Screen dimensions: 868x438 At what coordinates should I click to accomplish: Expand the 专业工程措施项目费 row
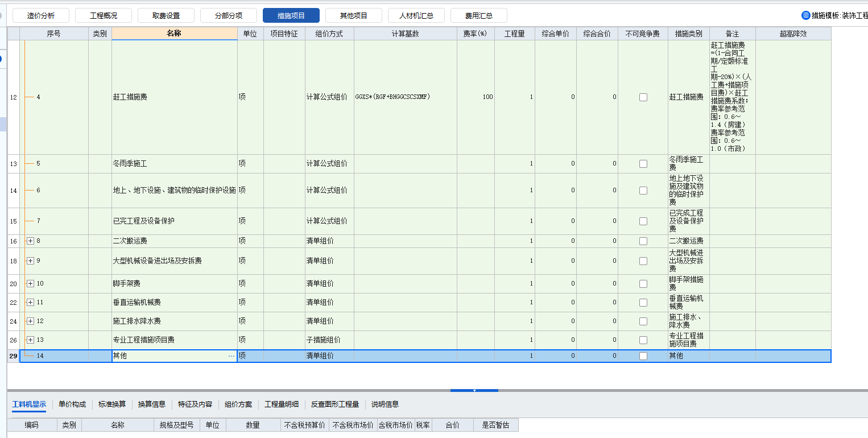30,340
